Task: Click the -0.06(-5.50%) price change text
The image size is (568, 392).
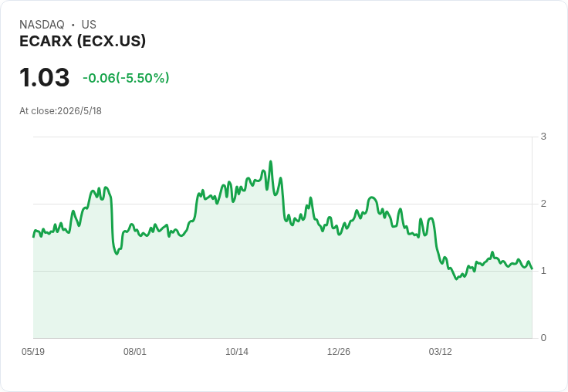Action: point(126,78)
